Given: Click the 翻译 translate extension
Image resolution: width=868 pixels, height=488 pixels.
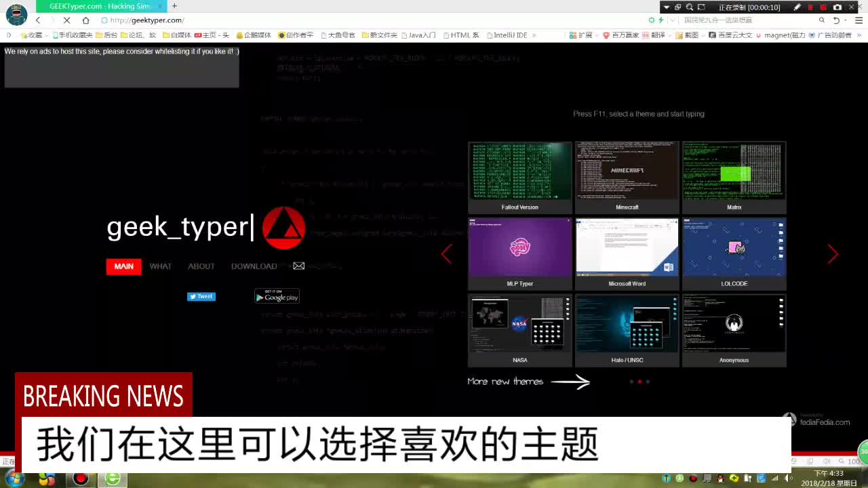Looking at the screenshot, I should tap(654, 35).
